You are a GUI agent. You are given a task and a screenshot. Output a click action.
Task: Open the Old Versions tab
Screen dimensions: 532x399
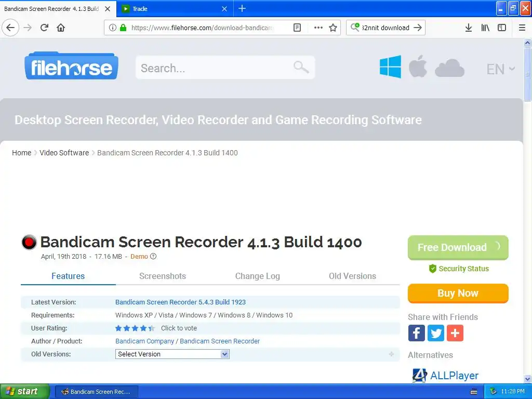352,276
